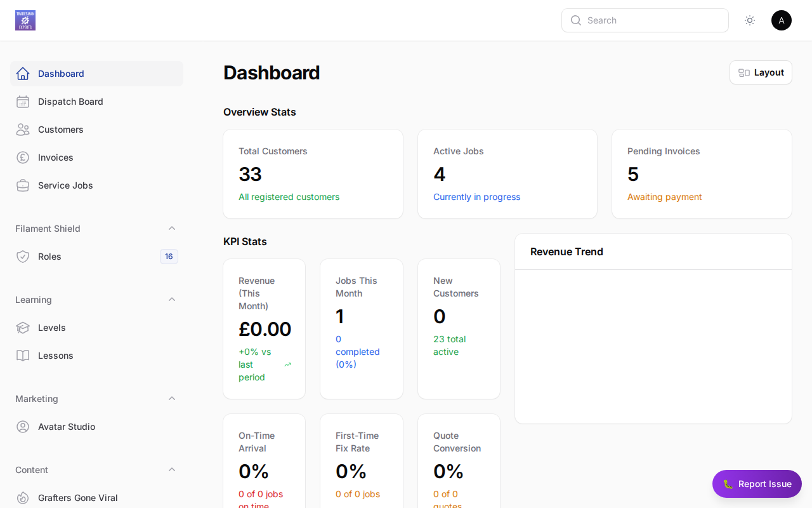Open the Dispatch Board calendar icon
The width and height of the screenshot is (812, 508).
pyautogui.click(x=23, y=102)
